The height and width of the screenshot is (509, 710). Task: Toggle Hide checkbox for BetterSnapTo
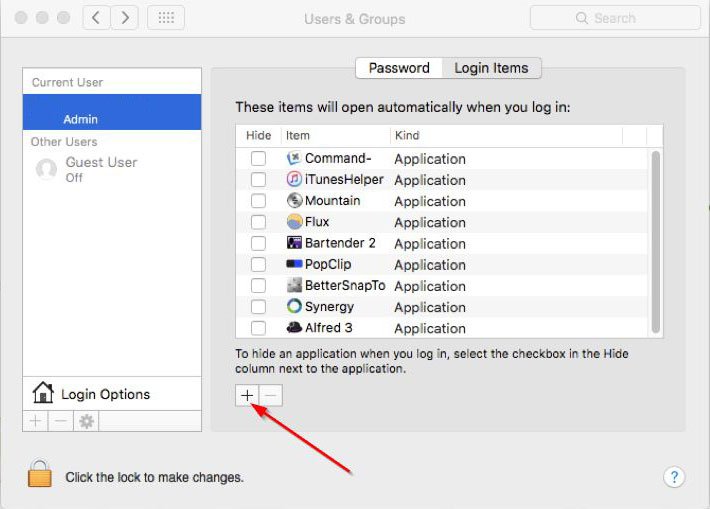(258, 285)
